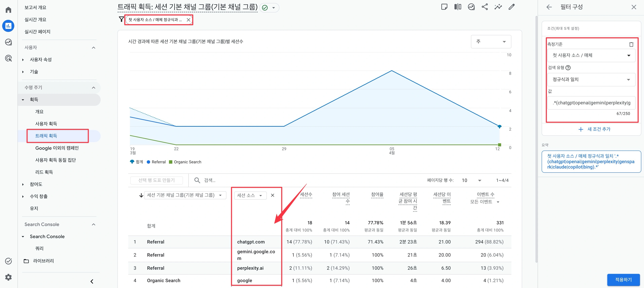Open the Insights sparkline icon
Screen dimensions: 644x288
[498, 7]
